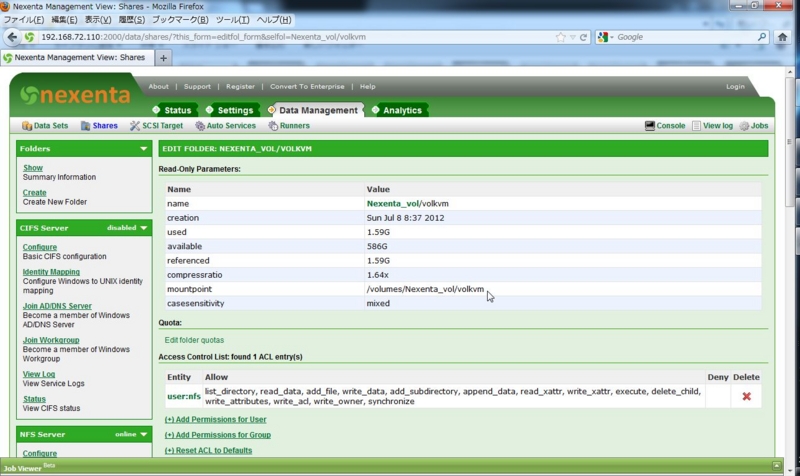The width and height of the screenshot is (800, 476).
Task: Click the Login link
Action: (735, 87)
